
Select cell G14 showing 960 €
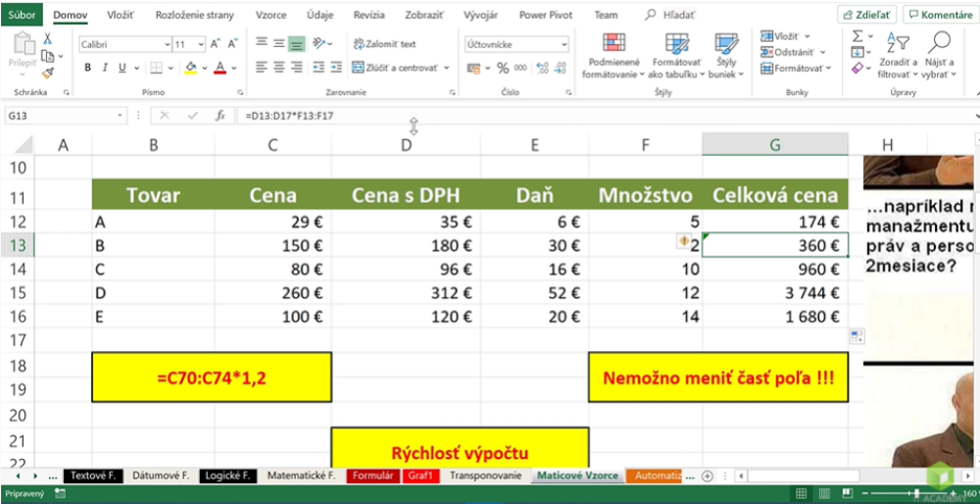coord(774,269)
